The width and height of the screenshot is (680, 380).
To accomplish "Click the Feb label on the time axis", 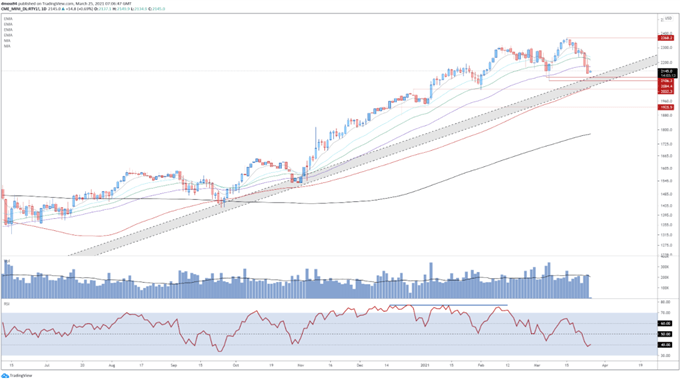I will tap(481, 365).
